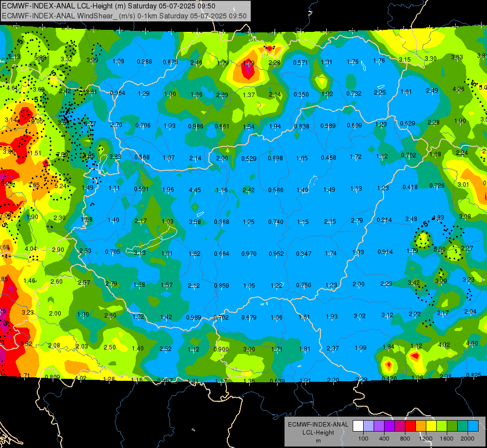This screenshot has width=487, height=448.
Task: Click wind shear value 0.350
Action: [x=301, y=94]
